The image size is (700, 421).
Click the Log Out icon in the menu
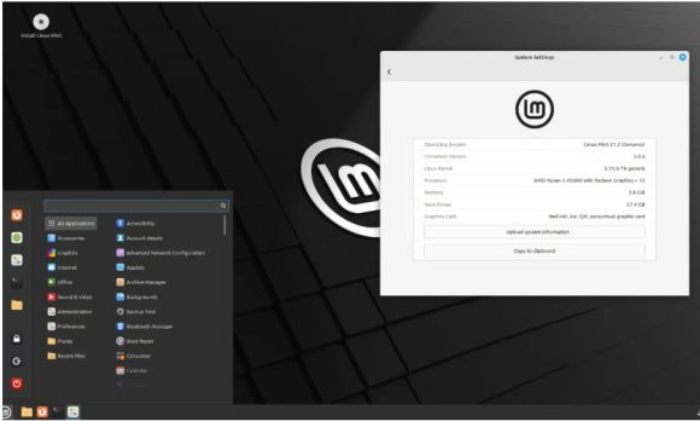coord(17,361)
